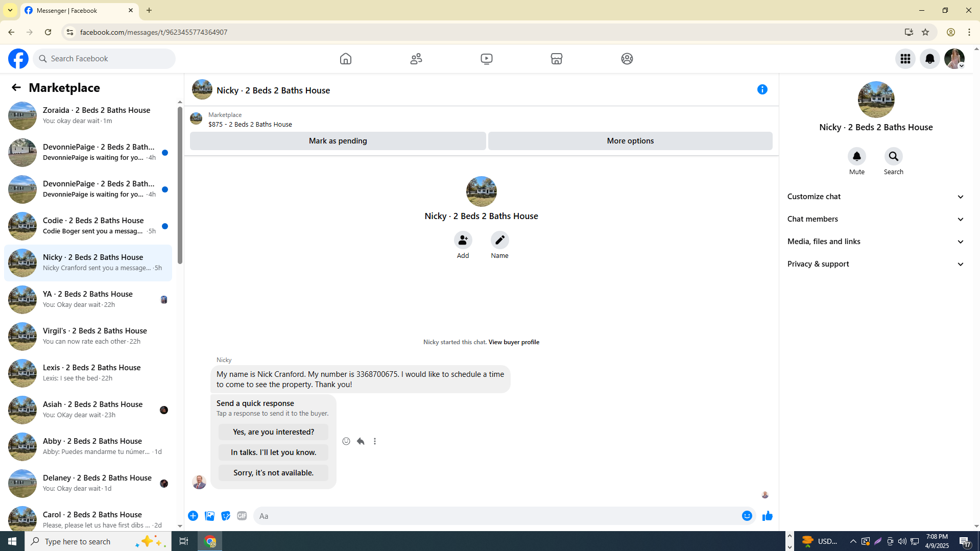The width and height of the screenshot is (980, 551).
Task: Send quick response 'In talks. I'll let you know.'
Action: tap(273, 452)
